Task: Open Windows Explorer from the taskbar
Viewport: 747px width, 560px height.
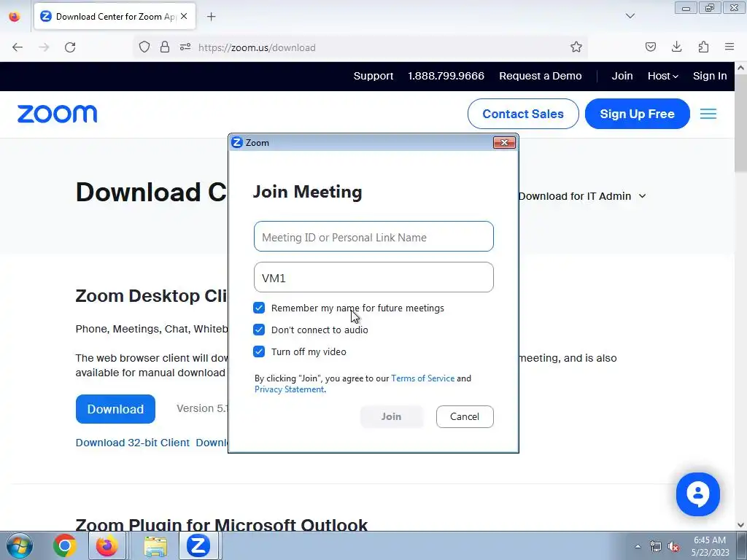Action: pyautogui.click(x=155, y=546)
